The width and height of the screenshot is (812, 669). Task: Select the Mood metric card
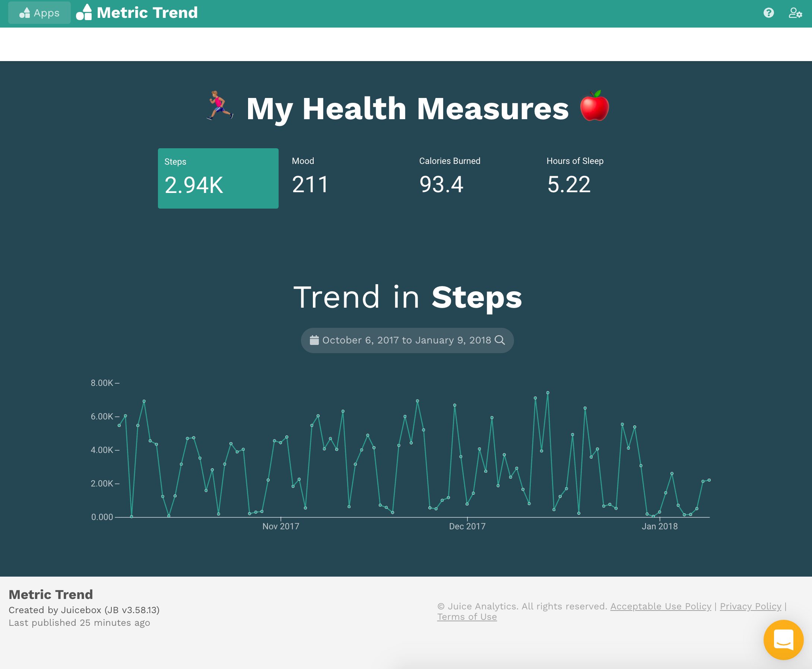[310, 177]
